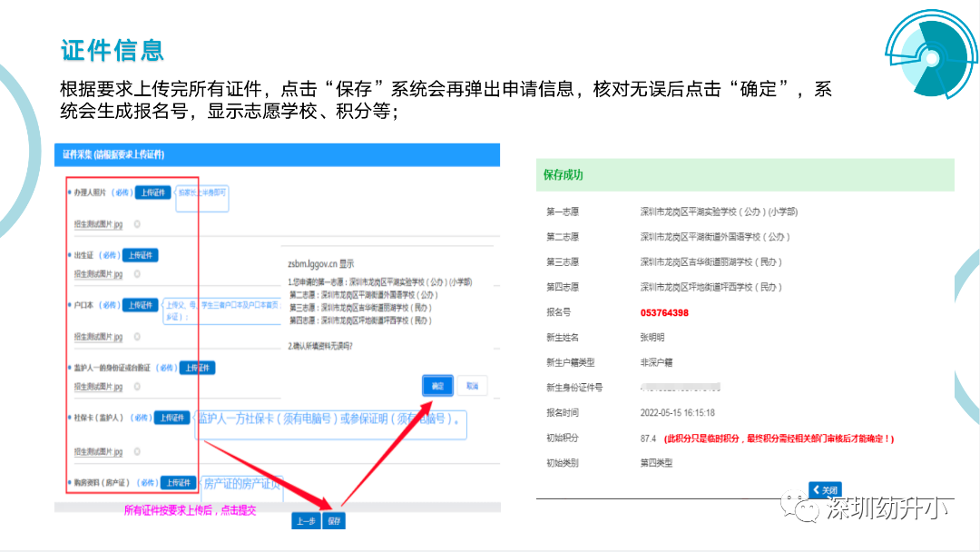Upload 社保卡（监护人） document
This screenshot has height=552, width=980.
coord(171,418)
